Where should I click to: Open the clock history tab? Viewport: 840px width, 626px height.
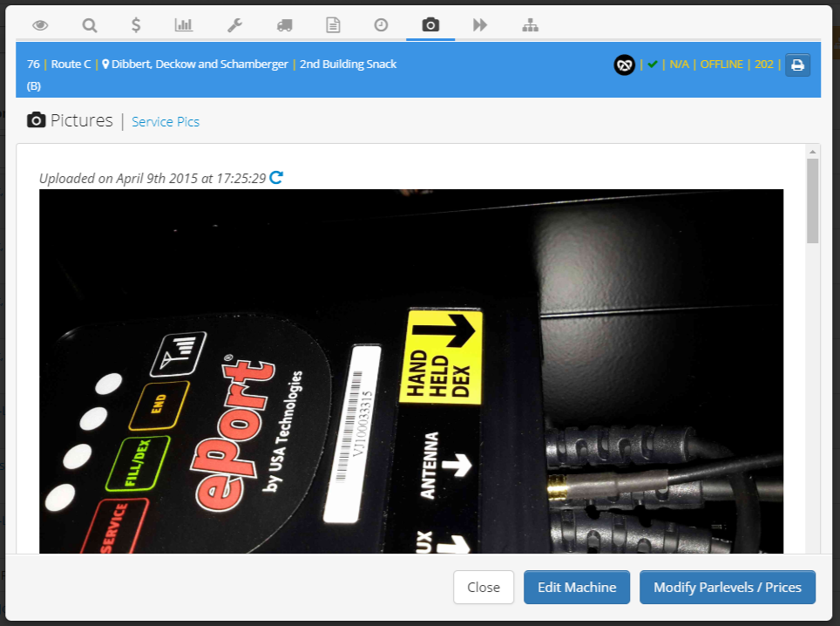click(x=381, y=24)
